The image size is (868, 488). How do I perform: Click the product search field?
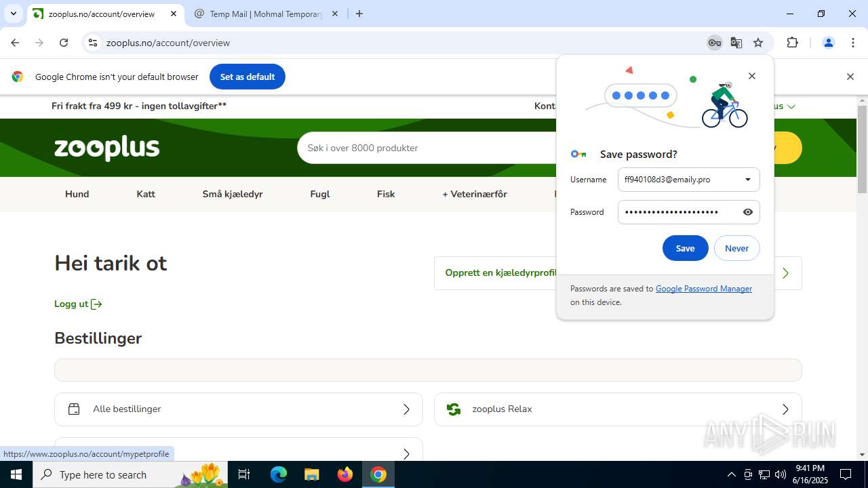[427, 148]
